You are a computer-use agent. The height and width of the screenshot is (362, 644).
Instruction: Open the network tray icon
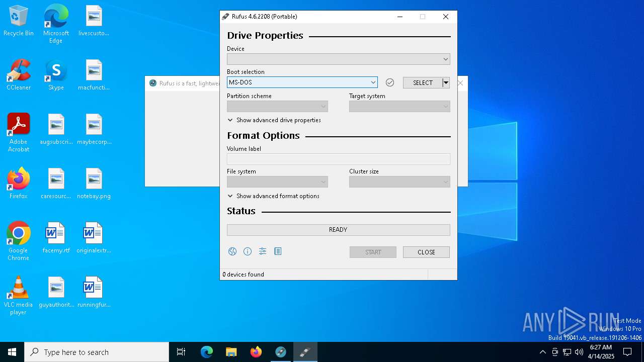point(567,352)
